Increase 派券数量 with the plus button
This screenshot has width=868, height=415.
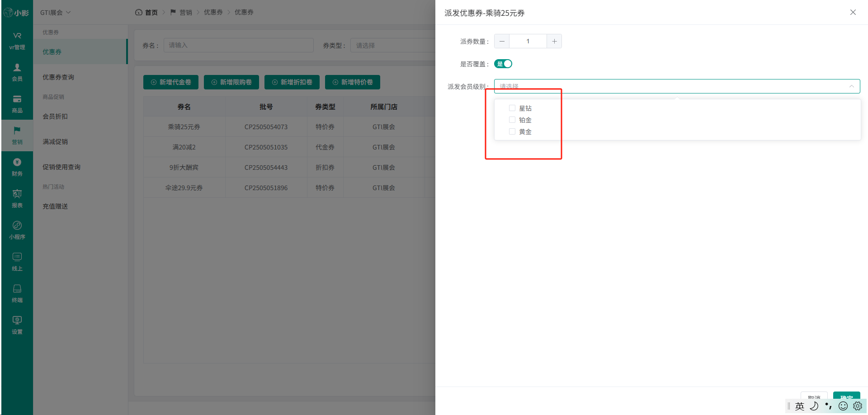coord(554,41)
